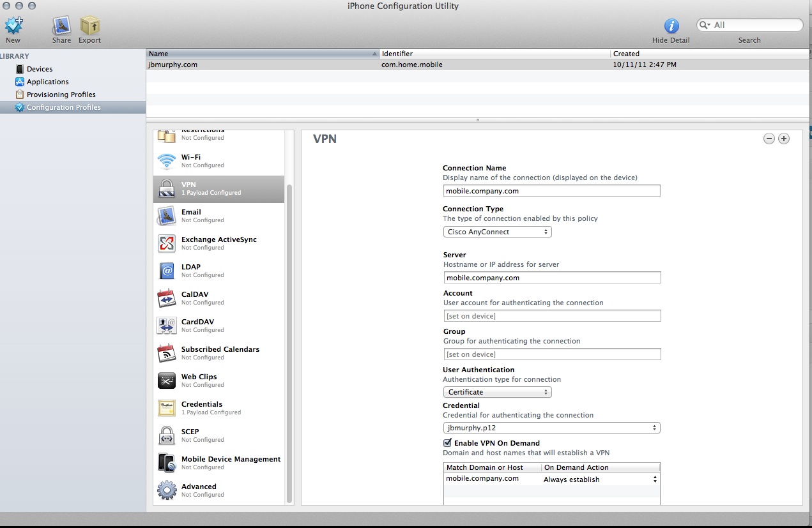Click the Hide Detail info icon
The height and width of the screenshot is (528, 812).
tap(671, 26)
